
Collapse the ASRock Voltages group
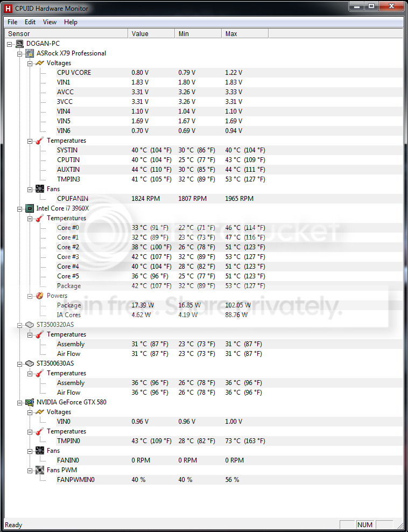(x=30, y=63)
